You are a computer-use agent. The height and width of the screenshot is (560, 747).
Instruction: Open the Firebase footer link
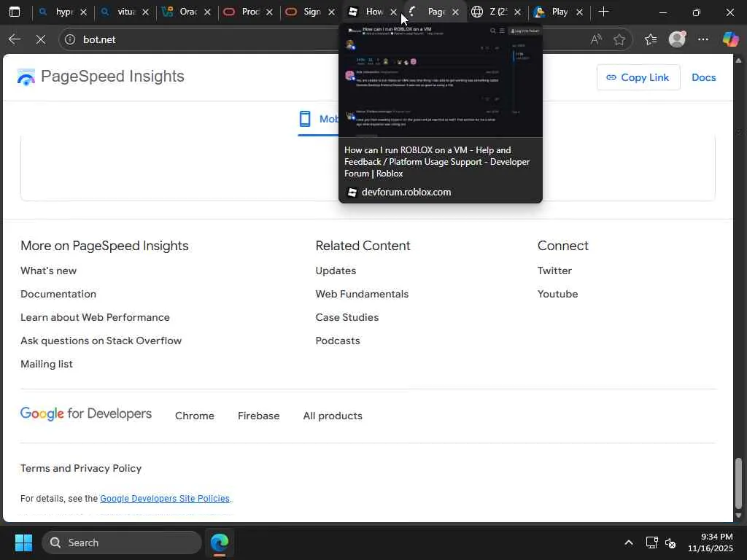[259, 416]
